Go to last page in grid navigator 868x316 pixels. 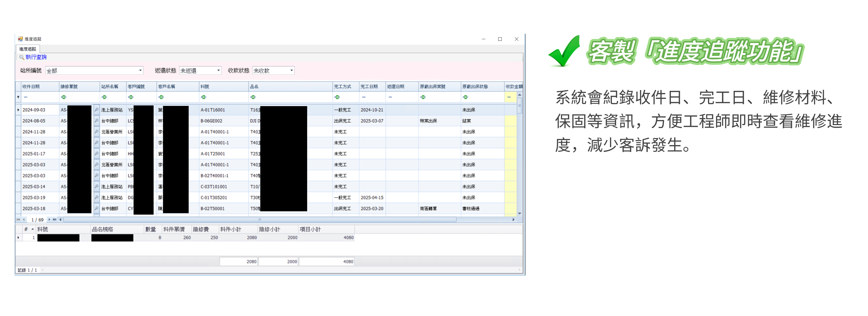(x=55, y=220)
